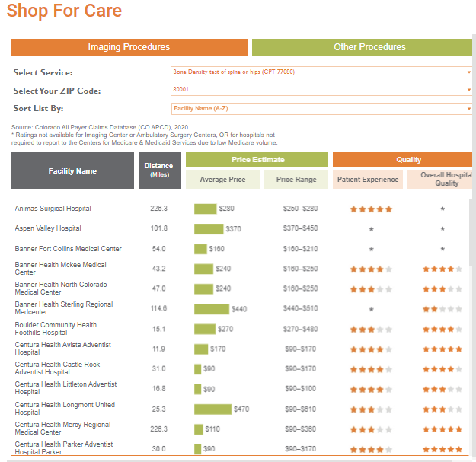
Task: Click the Average Price column header
Action: coord(222,180)
